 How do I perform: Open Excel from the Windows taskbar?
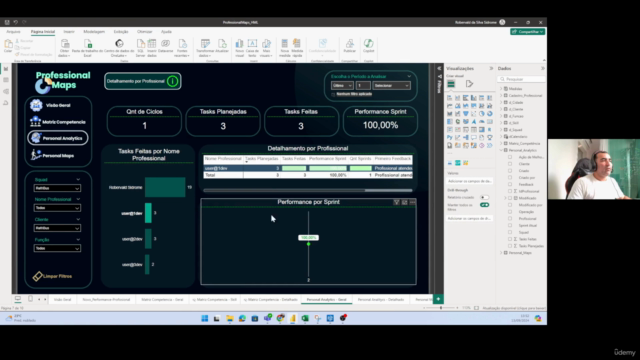(305, 318)
